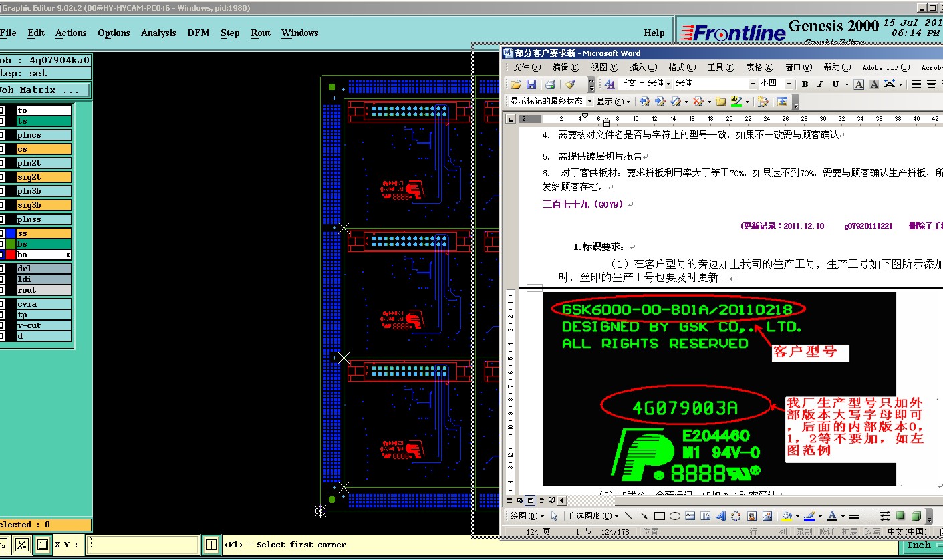Screen dimensions: 943x560
Task: Open the fill color dropdown arrow
Action: (797, 516)
